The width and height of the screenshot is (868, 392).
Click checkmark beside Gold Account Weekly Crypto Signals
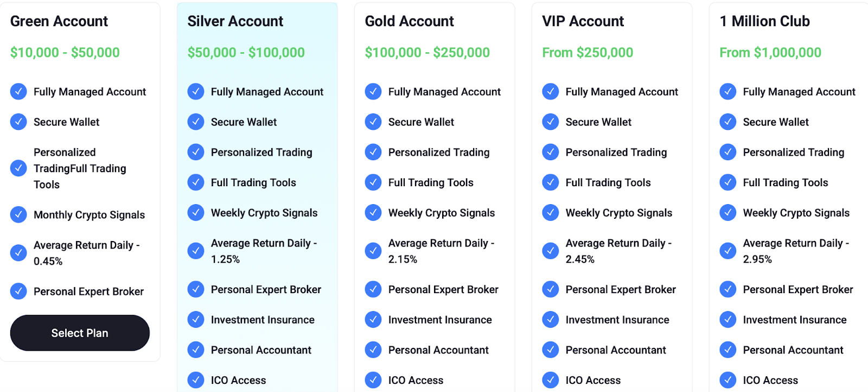click(x=373, y=212)
